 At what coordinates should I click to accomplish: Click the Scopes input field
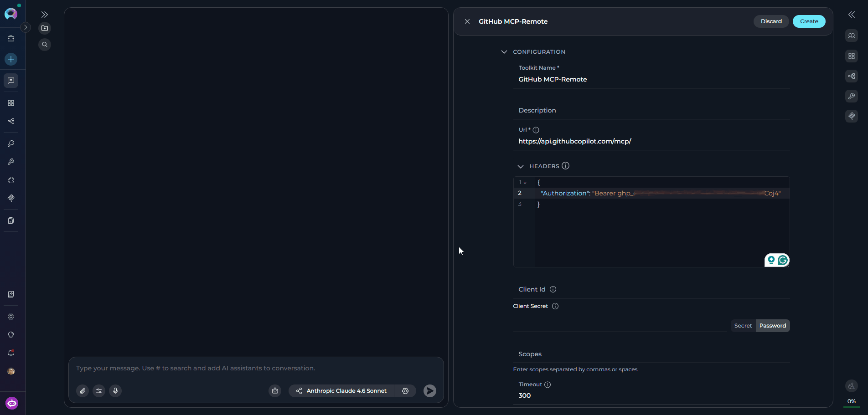[651, 354]
